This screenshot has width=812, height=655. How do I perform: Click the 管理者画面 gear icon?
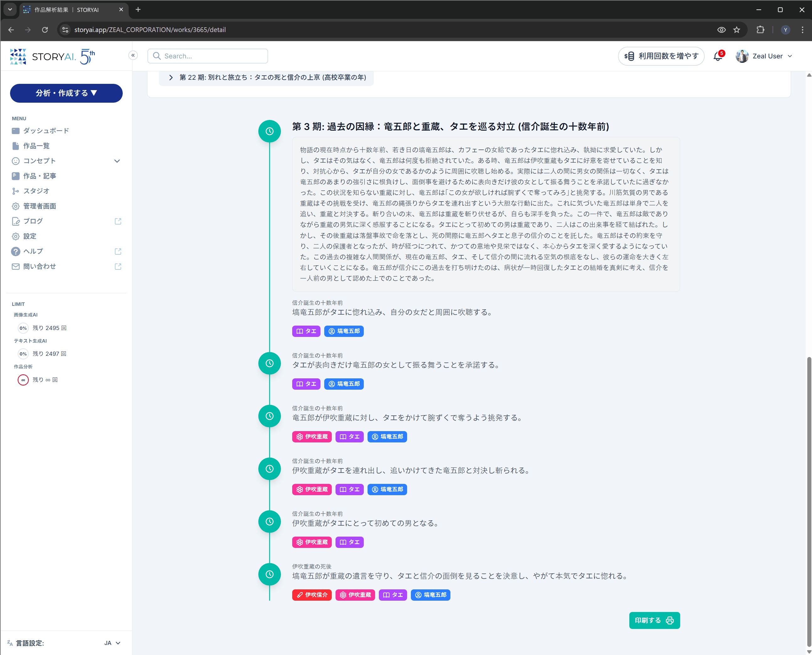click(15, 206)
